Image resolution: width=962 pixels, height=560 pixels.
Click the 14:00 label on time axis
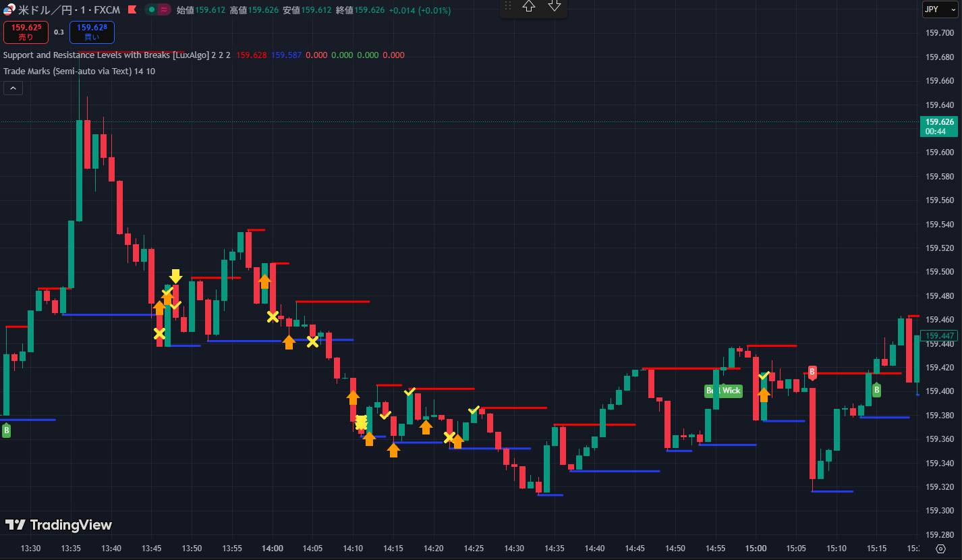273,549
